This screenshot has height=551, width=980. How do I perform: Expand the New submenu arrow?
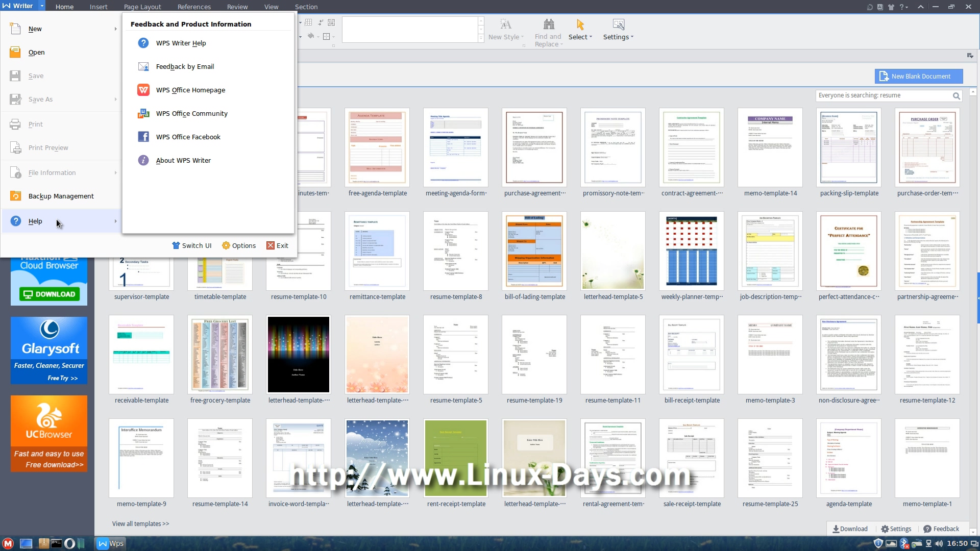[116, 29]
